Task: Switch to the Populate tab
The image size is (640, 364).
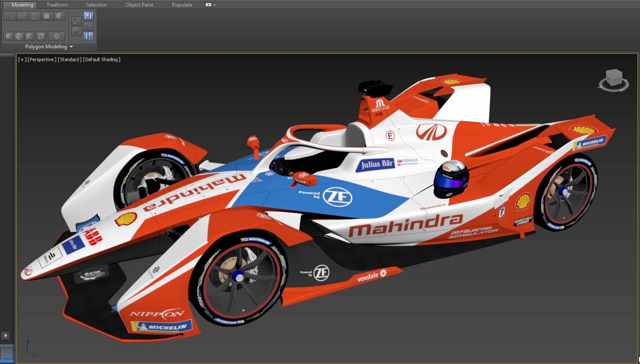Action: [x=182, y=5]
